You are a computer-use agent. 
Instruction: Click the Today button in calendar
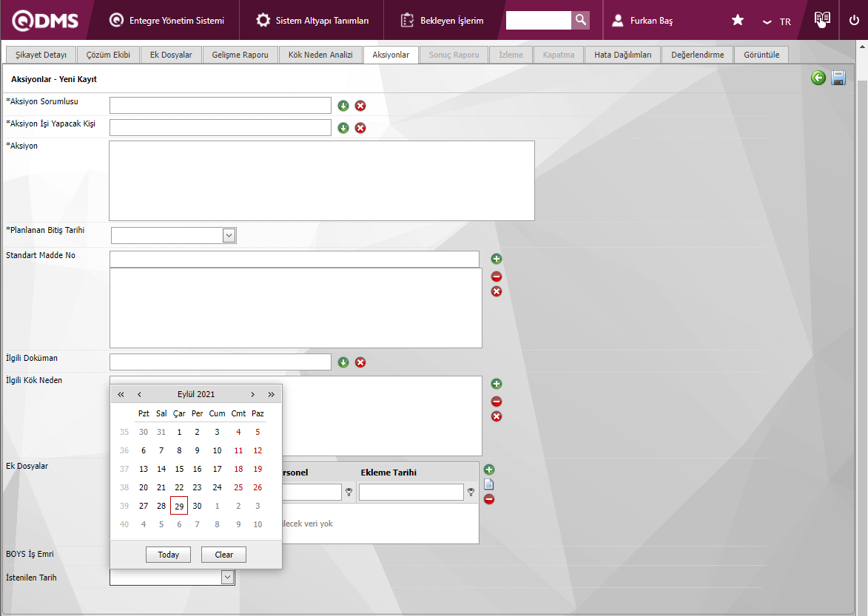(168, 555)
